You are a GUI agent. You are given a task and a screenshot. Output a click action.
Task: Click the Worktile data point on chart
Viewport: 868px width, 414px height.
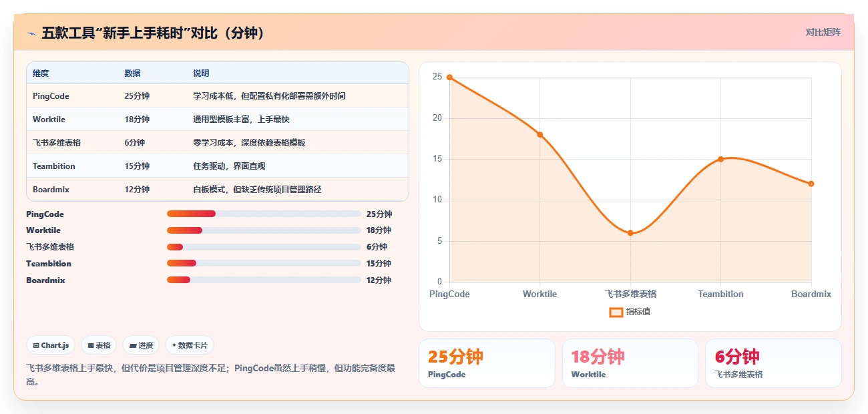point(539,135)
